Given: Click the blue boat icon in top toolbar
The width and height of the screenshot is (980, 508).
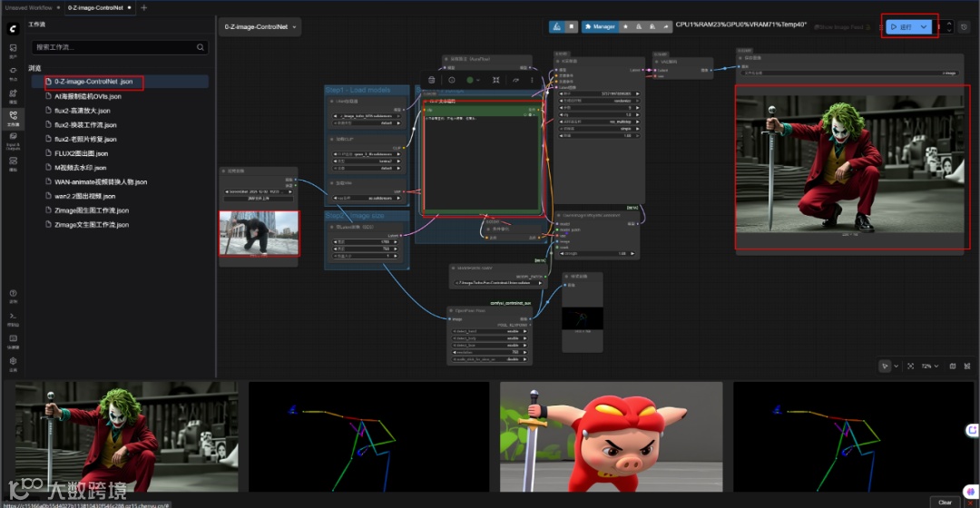Looking at the screenshot, I should click(x=557, y=26).
